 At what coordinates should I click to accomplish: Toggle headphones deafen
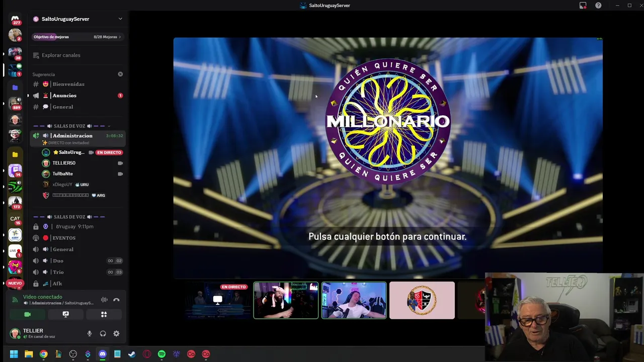point(103,333)
